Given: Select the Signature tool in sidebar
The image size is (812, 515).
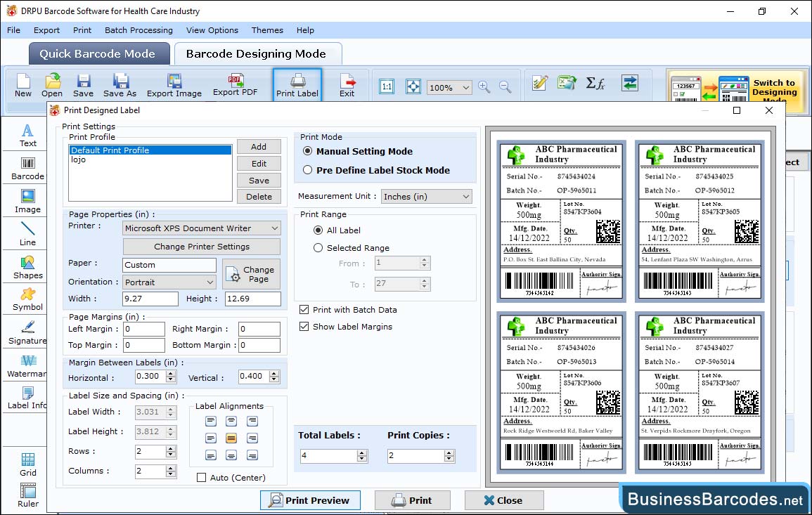Looking at the screenshot, I should (27, 333).
